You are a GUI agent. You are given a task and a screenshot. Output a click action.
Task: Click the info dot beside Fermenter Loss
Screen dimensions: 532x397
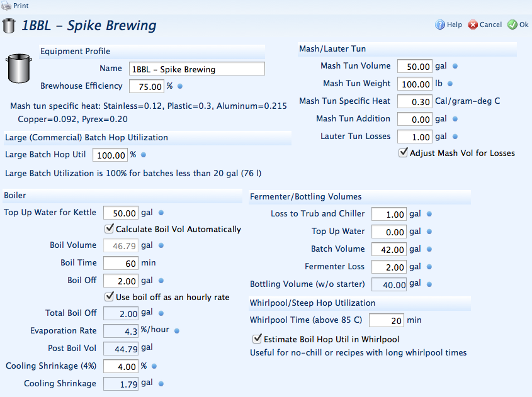tap(429, 267)
